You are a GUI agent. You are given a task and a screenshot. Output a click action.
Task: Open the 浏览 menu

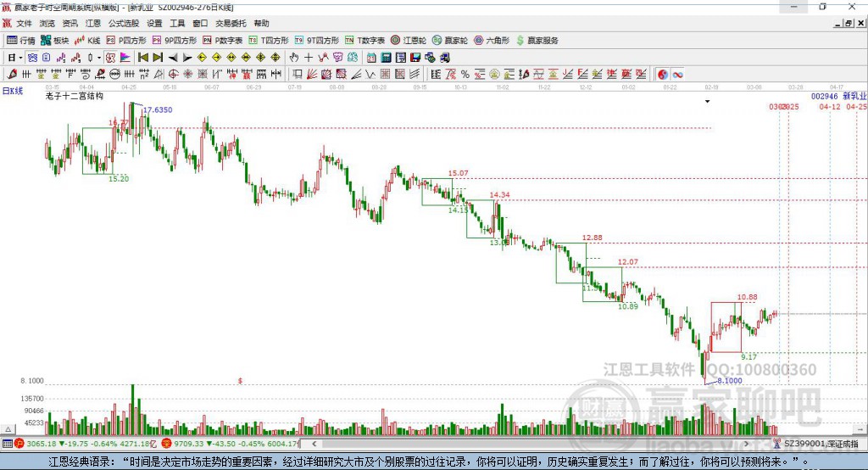pos(47,23)
